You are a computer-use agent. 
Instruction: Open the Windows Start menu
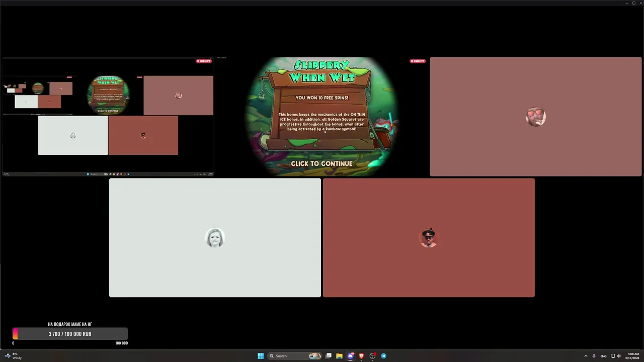[x=261, y=356]
